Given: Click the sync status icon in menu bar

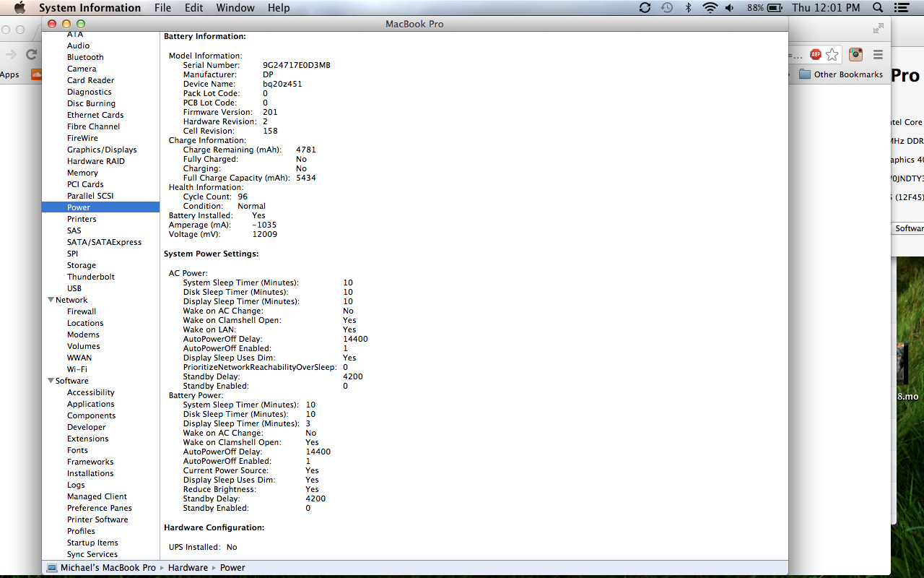Looking at the screenshot, I should click(x=645, y=8).
